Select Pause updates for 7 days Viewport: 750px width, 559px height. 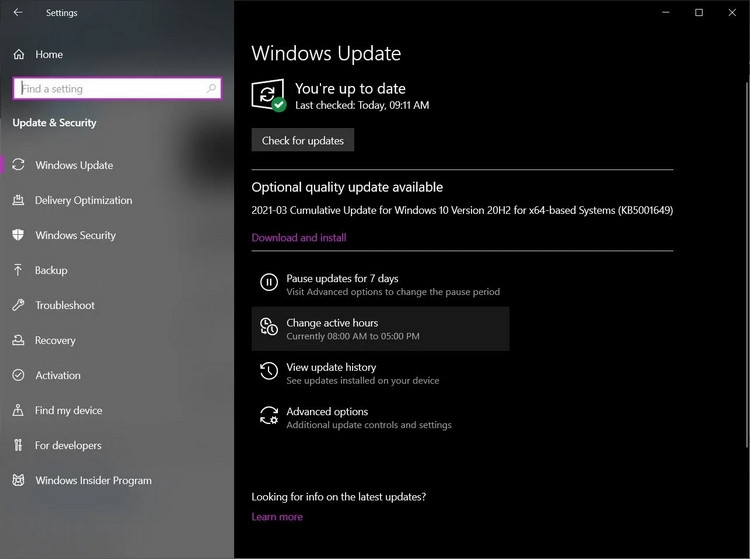380,285
